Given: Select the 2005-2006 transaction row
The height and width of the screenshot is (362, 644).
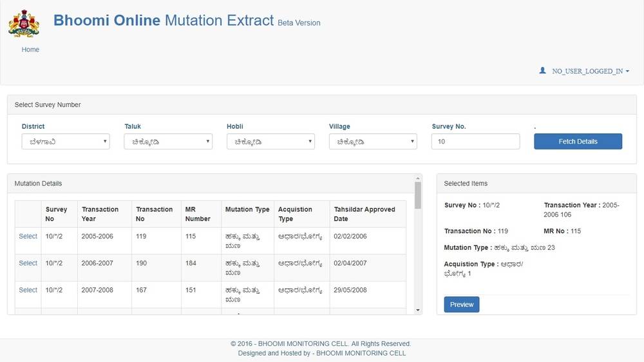Looking at the screenshot, I should pyautogui.click(x=28, y=236).
